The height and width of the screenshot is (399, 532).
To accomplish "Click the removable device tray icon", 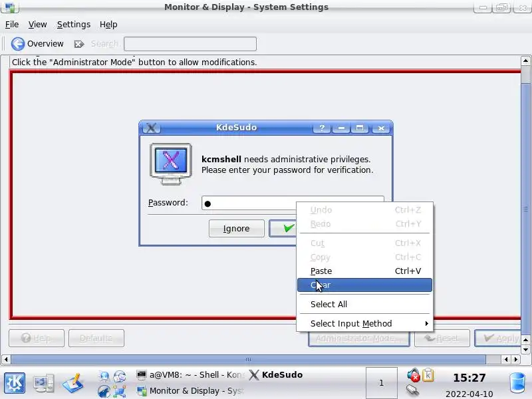I will 412,390.
